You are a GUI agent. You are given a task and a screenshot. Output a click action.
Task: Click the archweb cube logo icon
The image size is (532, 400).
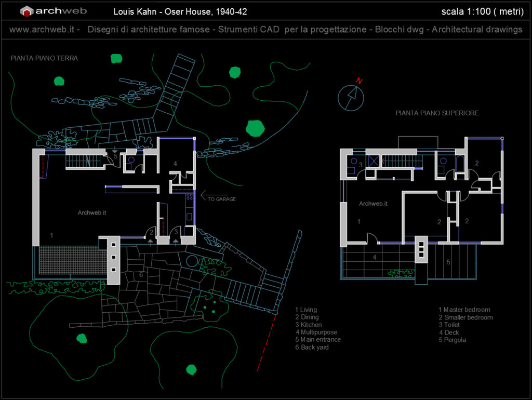coord(26,11)
